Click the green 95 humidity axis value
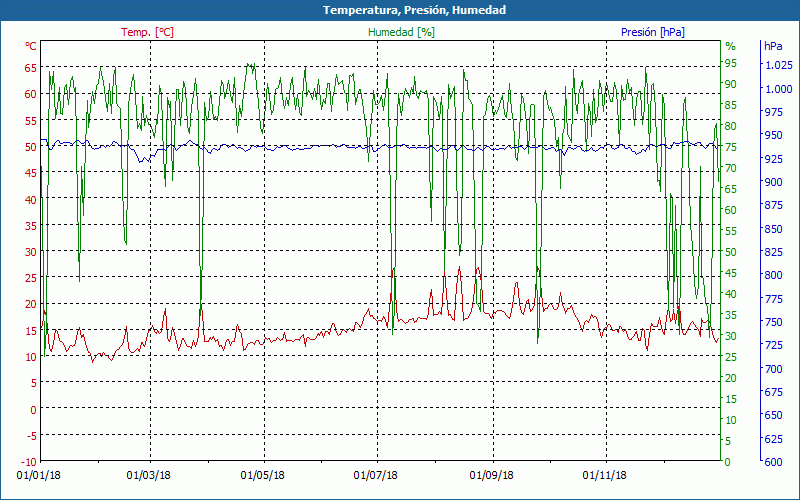 click(731, 63)
